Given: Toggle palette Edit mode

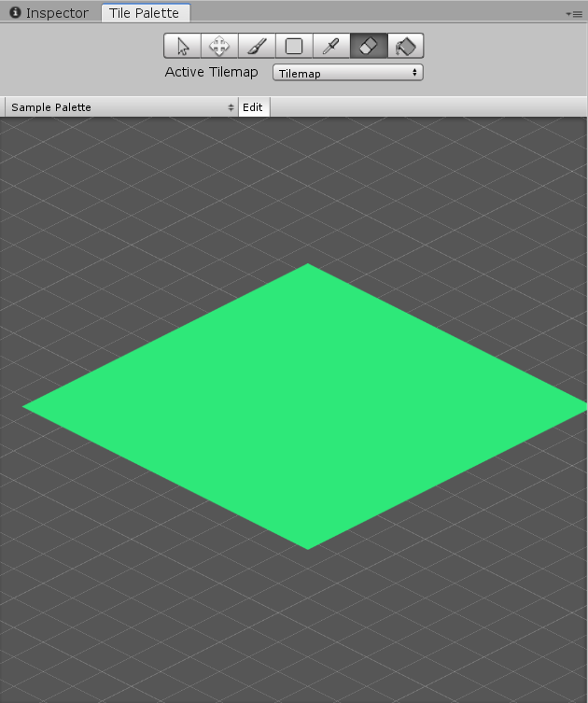Looking at the screenshot, I should [254, 107].
